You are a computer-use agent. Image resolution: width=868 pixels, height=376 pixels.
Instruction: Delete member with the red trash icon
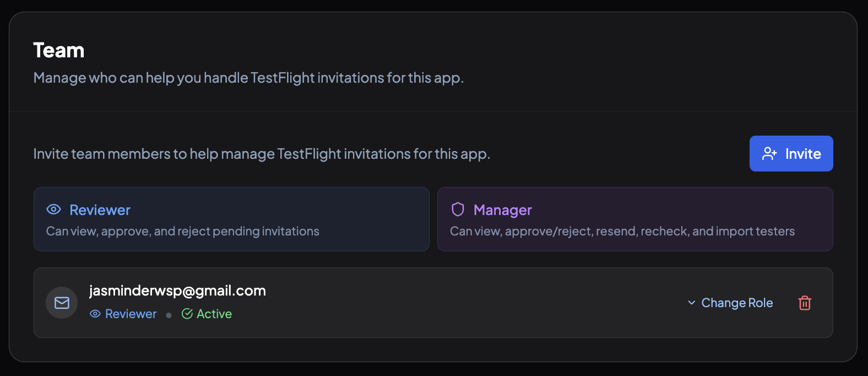click(x=805, y=303)
